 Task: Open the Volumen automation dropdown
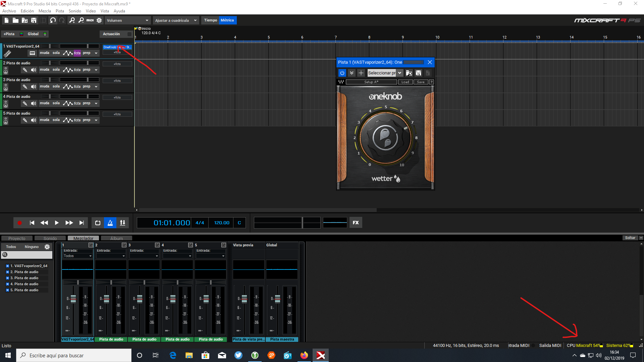(127, 20)
